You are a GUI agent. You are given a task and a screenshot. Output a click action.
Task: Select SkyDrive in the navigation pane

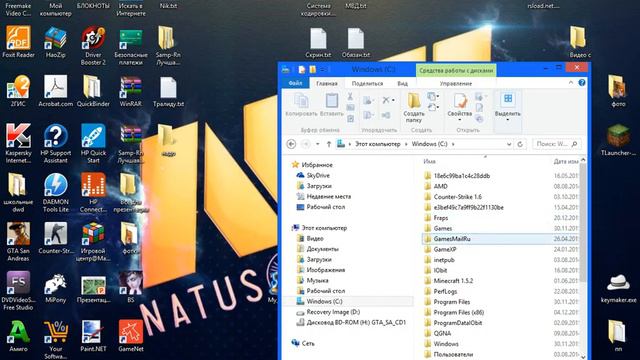[313, 175]
